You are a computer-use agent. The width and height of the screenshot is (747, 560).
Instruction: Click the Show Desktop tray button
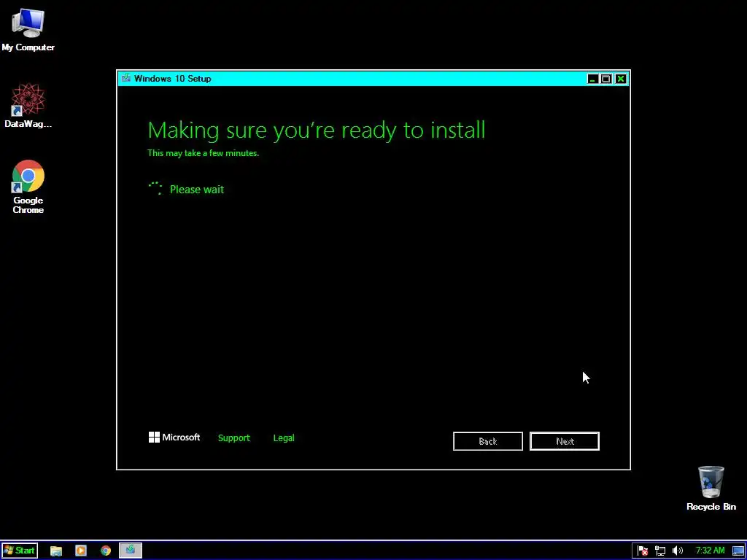tap(738, 551)
